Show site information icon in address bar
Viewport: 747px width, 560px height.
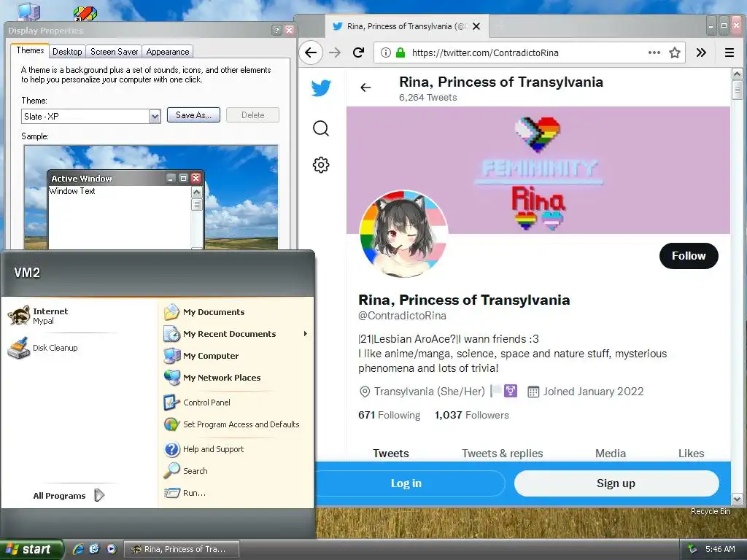386,52
